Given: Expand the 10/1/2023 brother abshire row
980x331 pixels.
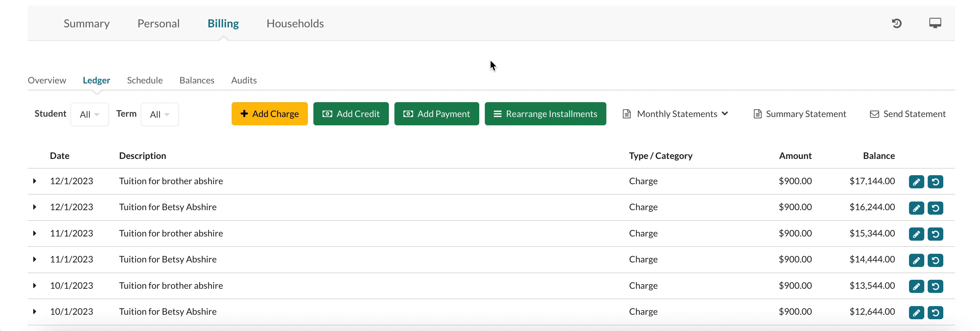Looking at the screenshot, I should 35,285.
